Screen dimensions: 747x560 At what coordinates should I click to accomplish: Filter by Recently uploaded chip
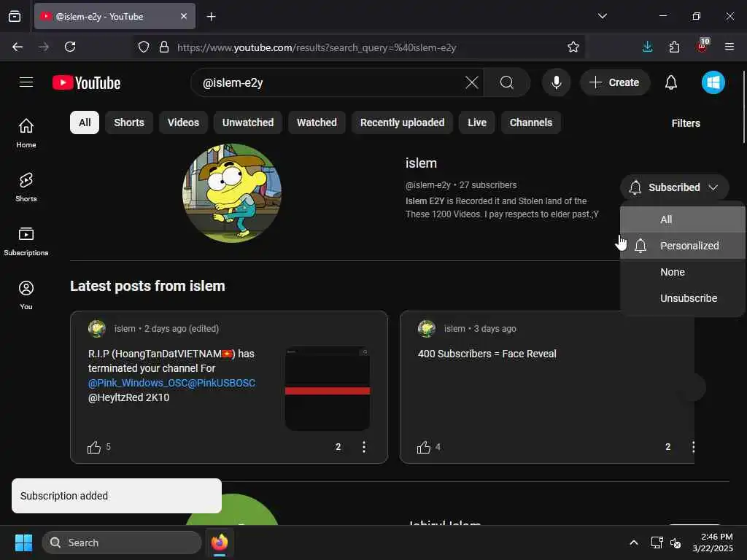[x=402, y=122]
